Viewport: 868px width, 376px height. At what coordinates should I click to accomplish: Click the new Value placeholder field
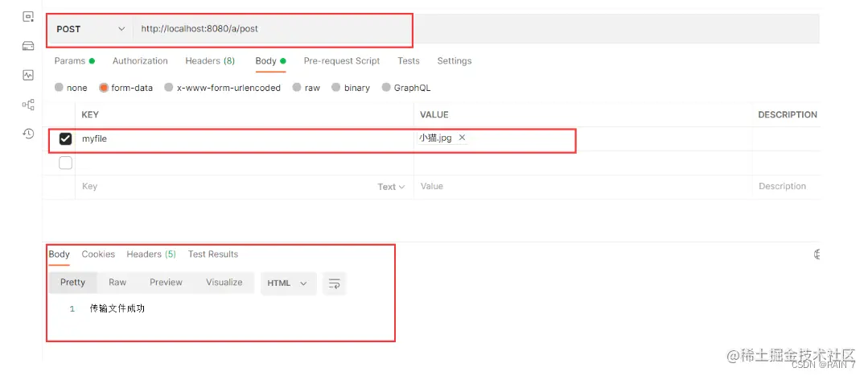(x=583, y=187)
